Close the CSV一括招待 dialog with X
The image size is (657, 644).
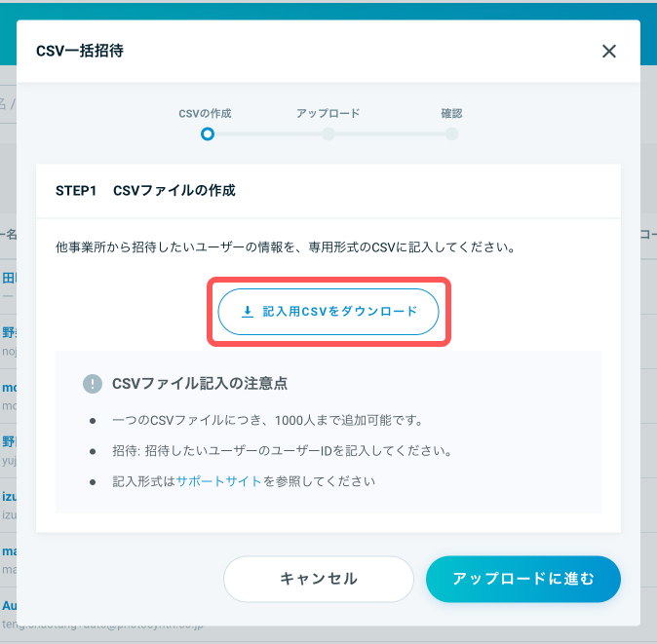click(x=609, y=51)
